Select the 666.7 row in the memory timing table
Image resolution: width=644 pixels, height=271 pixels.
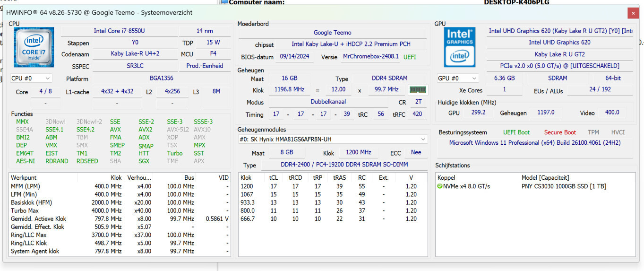333,219
